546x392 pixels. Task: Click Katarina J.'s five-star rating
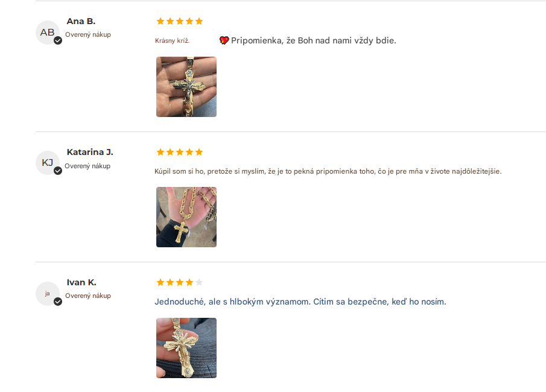pyautogui.click(x=180, y=152)
